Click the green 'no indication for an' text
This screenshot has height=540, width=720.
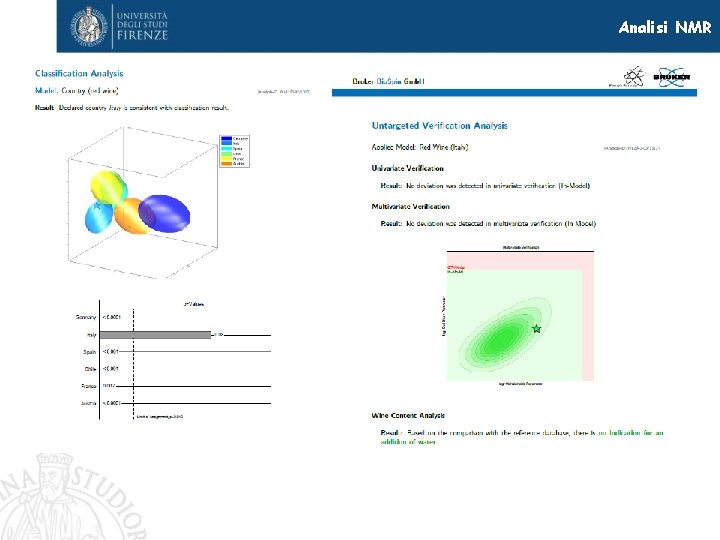pyautogui.click(x=631, y=433)
